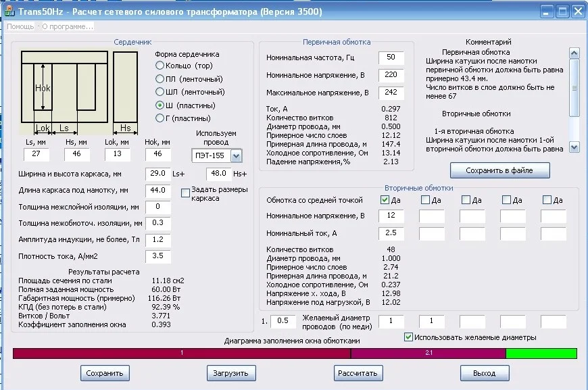Check the third winding center-tap Да checkbox
The image size is (588, 390).
click(466, 200)
